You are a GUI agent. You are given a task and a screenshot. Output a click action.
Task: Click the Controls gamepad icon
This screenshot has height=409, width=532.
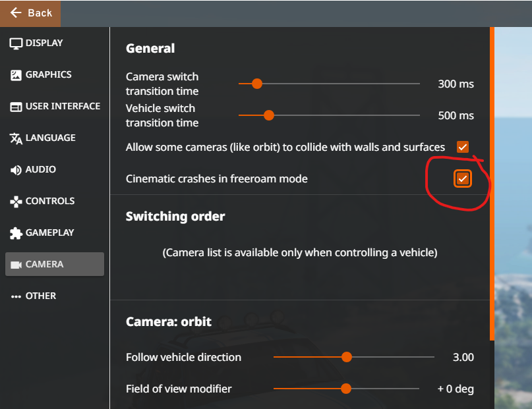[16, 202]
